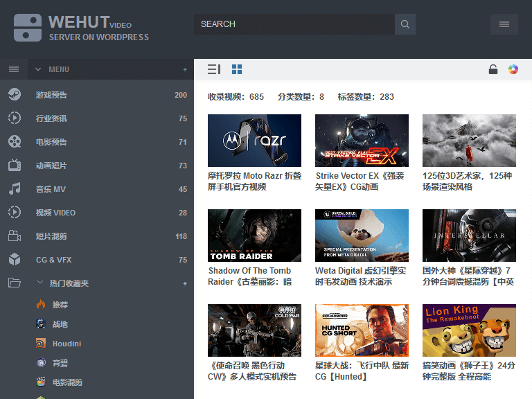This screenshot has height=399, width=532.
Task: Click the plus button on 热门收藏夹 row
Action: [x=185, y=283]
